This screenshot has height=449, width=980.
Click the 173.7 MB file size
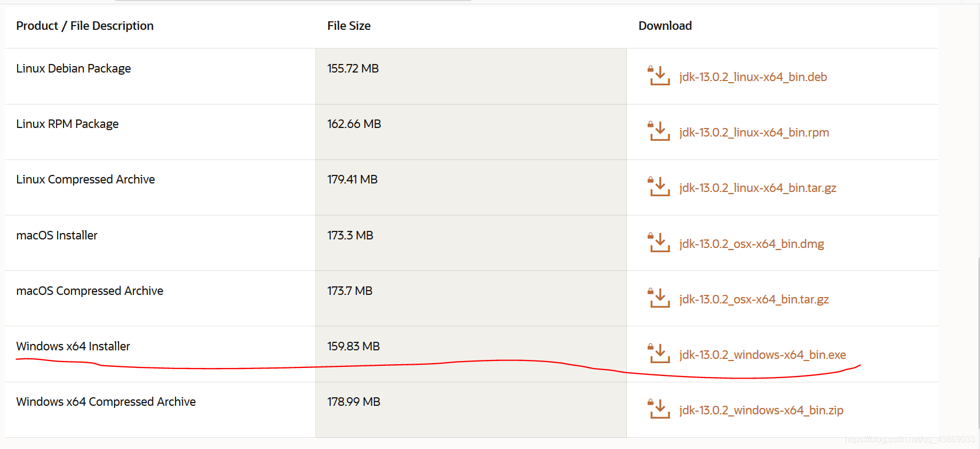click(x=350, y=291)
